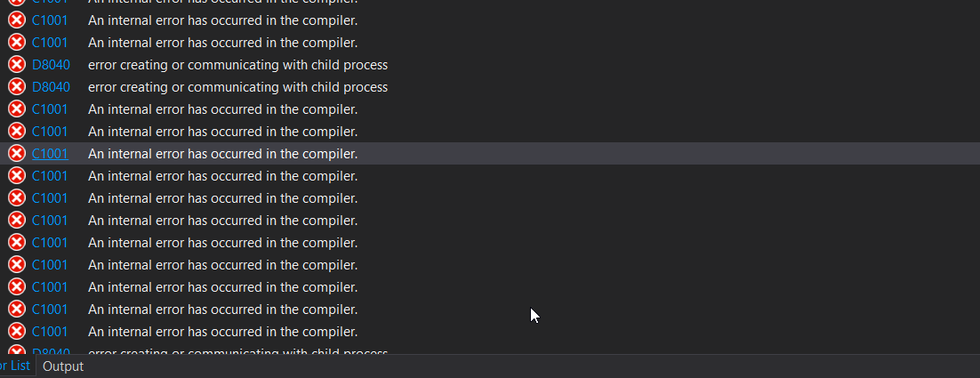This screenshot has height=378, width=980.
Task: Click error icon of cut-off bottom D8040 row
Action: (17, 350)
